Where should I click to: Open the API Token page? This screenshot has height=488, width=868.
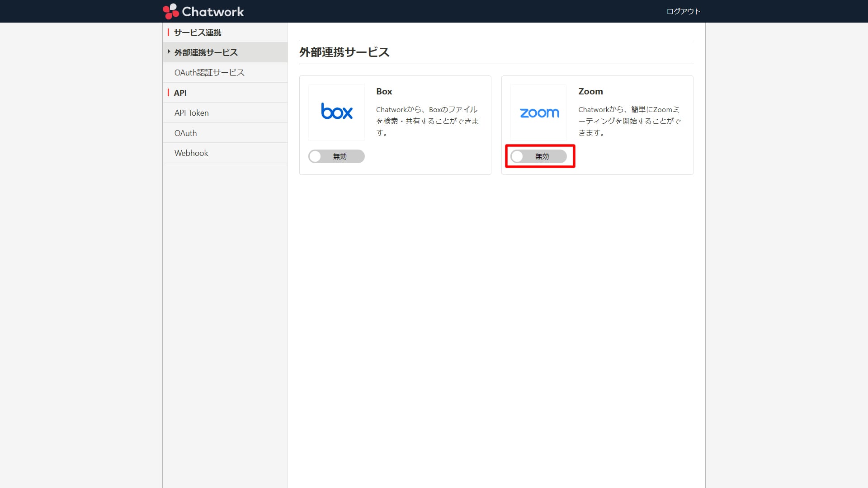(192, 113)
